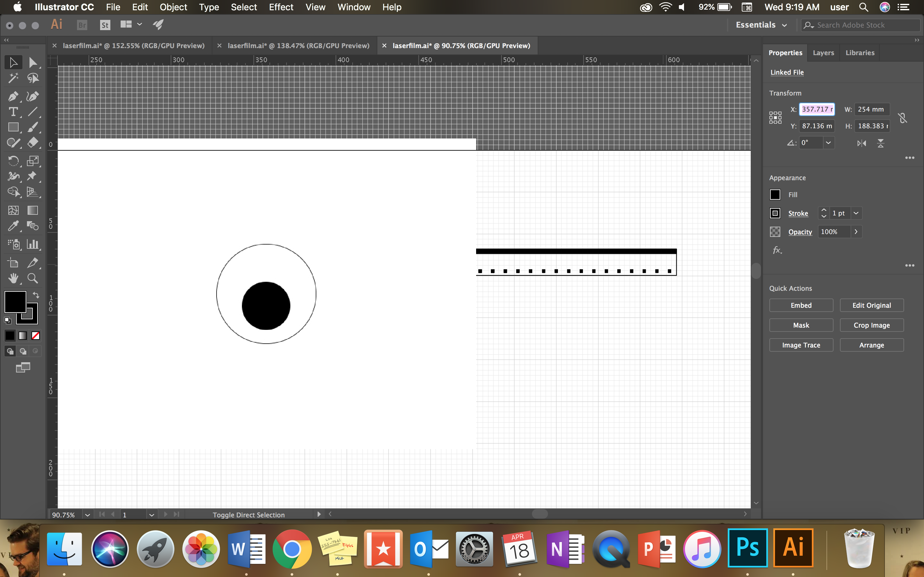Select the Zoom tool
This screenshot has width=924, height=577.
point(33,279)
